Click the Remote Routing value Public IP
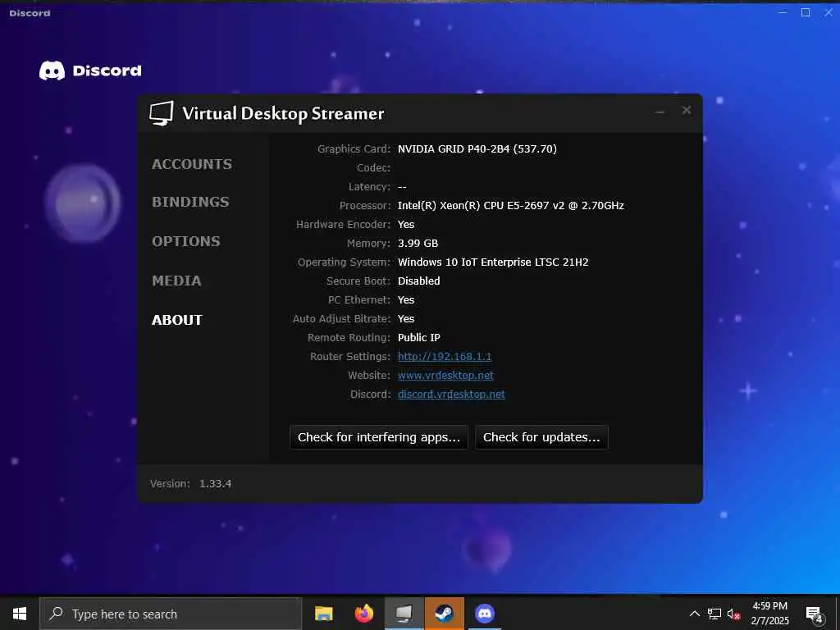The width and height of the screenshot is (840, 630). tap(419, 337)
